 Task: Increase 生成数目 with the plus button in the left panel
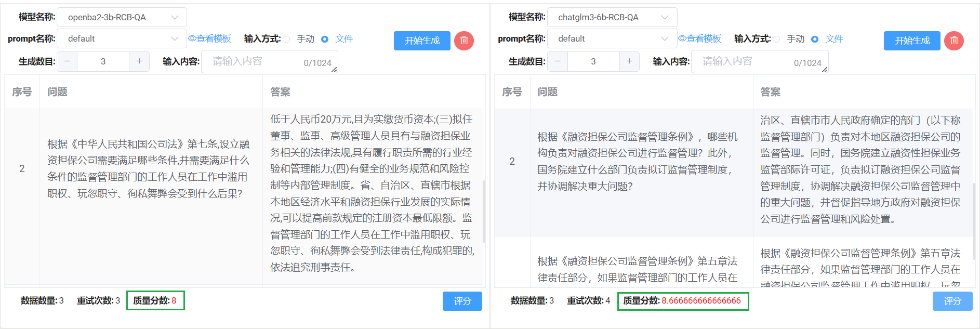(139, 61)
